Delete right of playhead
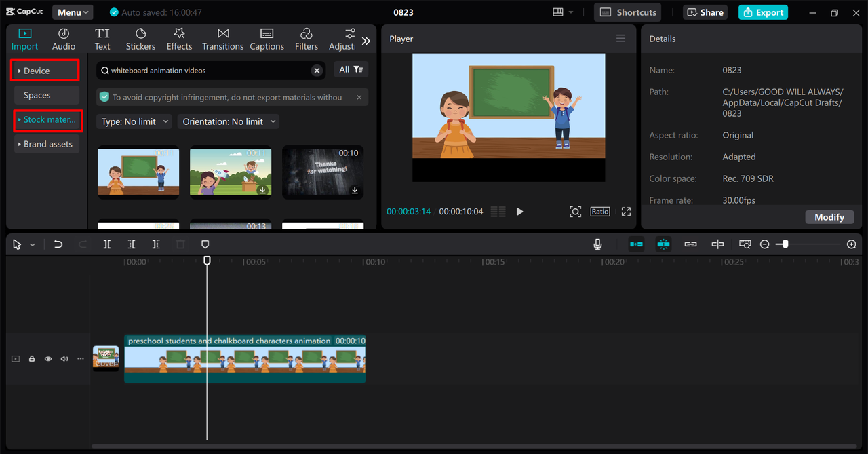Screen dimensions: 868x454 [x=156, y=244]
